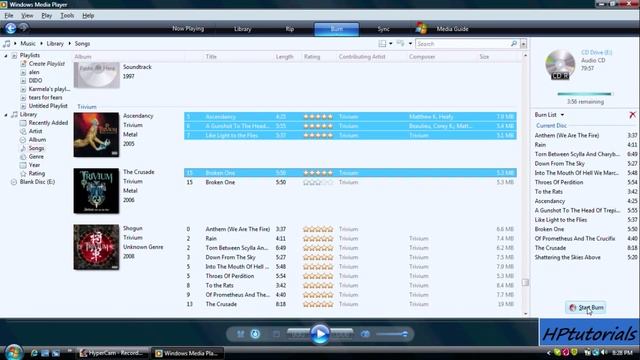
Task: Collapse the Library tree node
Action: (6, 115)
